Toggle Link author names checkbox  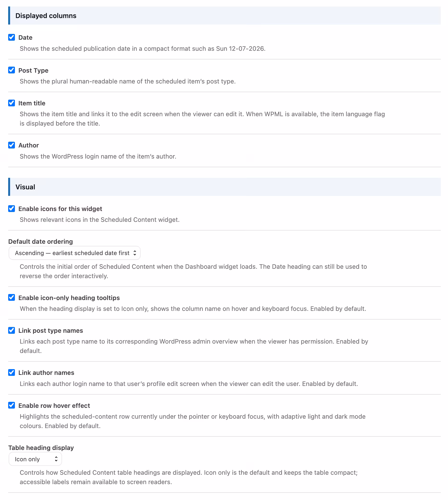coord(12,373)
